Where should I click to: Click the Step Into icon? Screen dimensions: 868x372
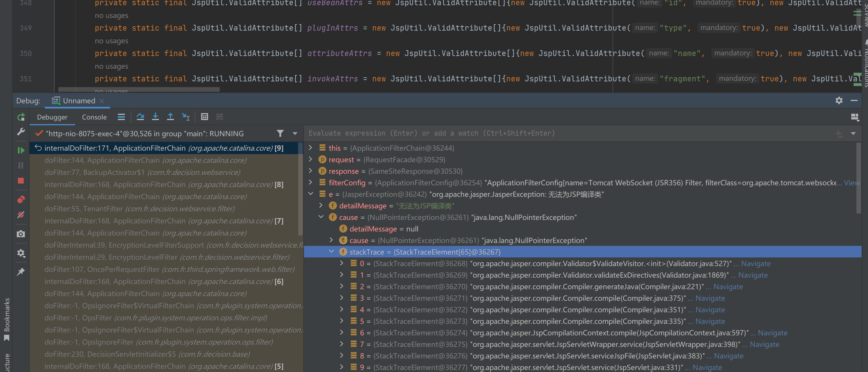coord(155,117)
